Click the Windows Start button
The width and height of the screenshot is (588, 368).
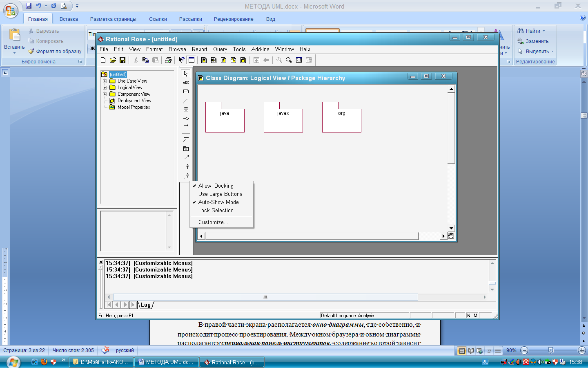tap(13, 362)
